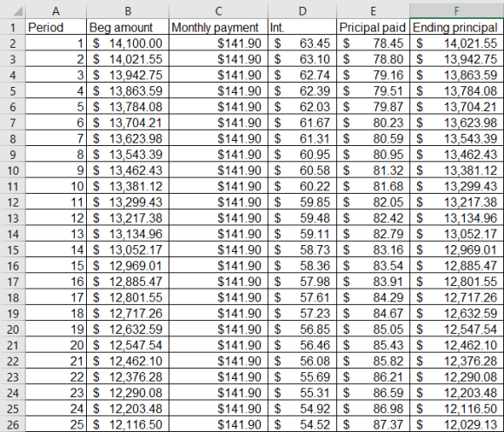Select interest cell showing 63.45
The height and width of the screenshot is (432, 504).
(x=302, y=43)
